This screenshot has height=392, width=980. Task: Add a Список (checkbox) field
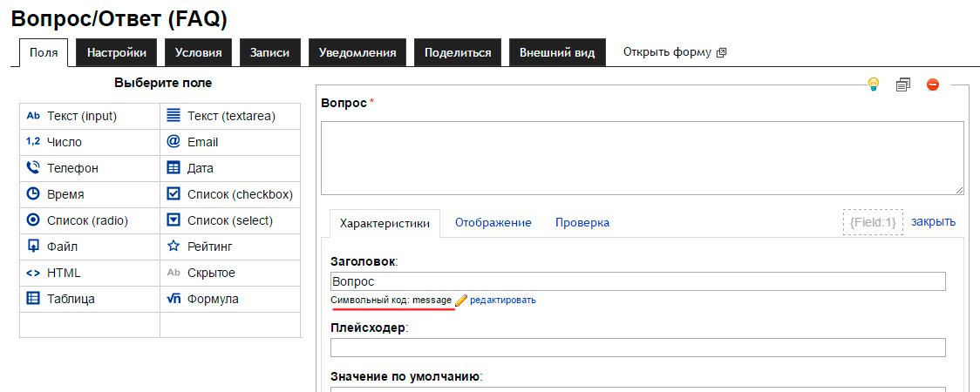240,194
